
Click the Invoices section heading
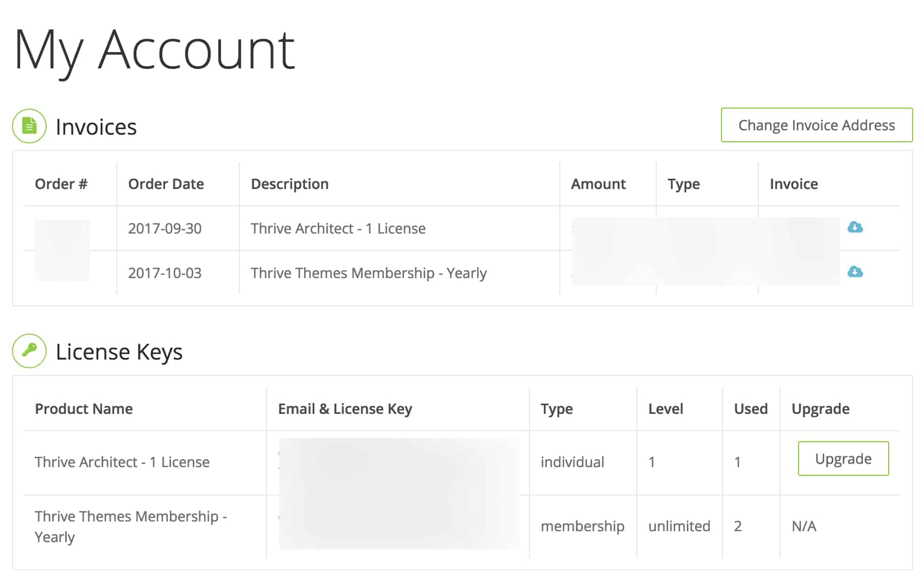pyautogui.click(x=96, y=127)
